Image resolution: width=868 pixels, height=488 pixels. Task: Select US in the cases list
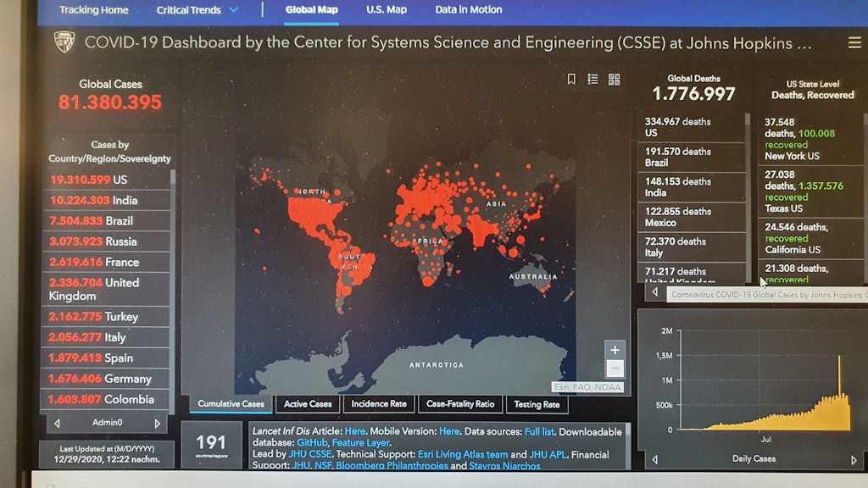(106, 180)
